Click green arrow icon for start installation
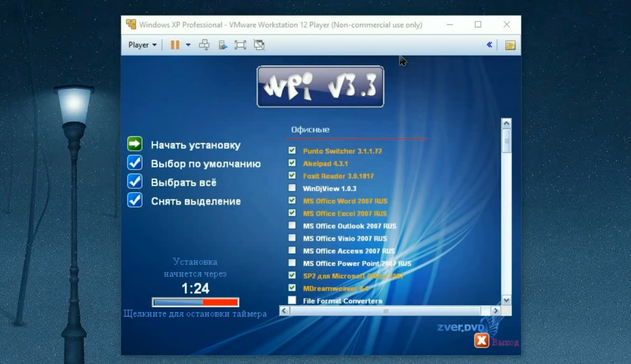Viewport: 631px width, 364px height. (135, 144)
